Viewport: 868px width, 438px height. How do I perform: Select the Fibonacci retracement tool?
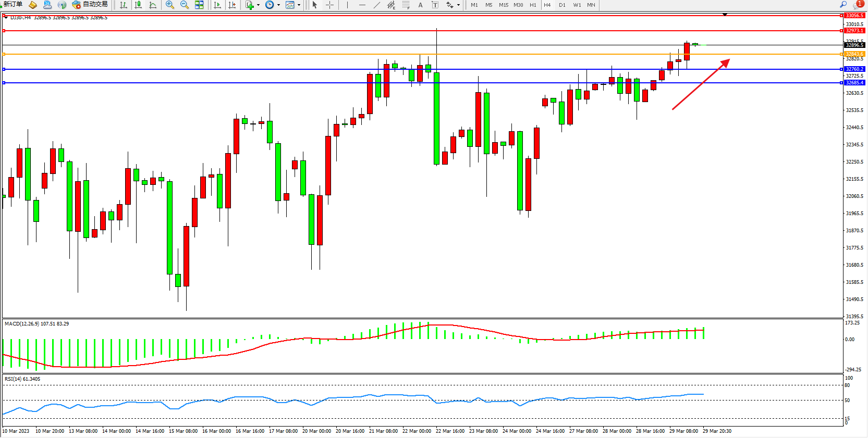click(406, 5)
